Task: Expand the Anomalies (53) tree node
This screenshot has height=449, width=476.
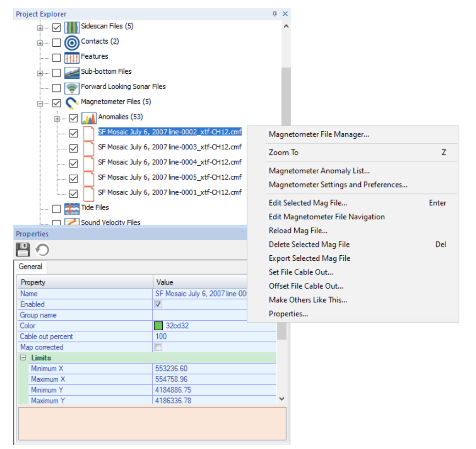Action: tap(57, 119)
